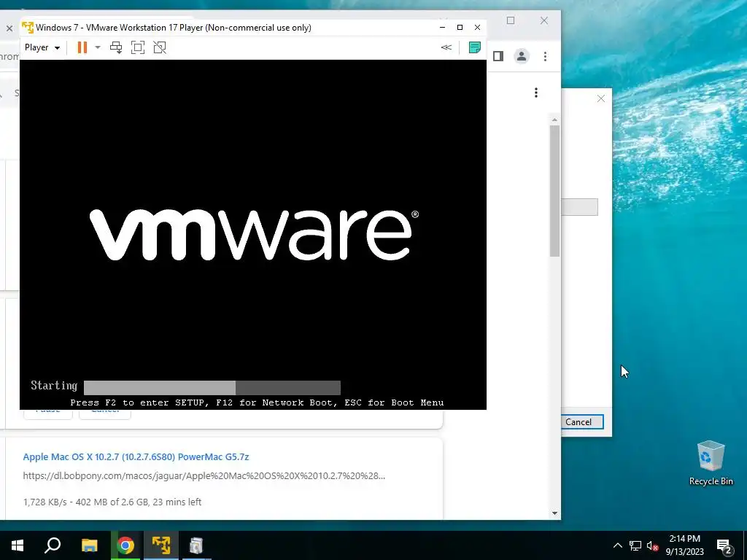Screen dimensions: 747x560
Task: Open the Player menu dropdown
Action: (42, 47)
